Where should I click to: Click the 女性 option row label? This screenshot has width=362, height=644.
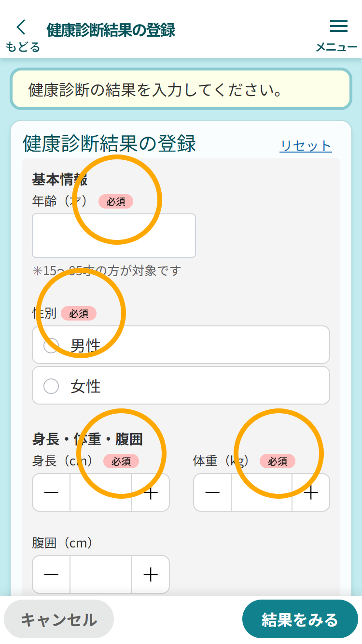[86, 386]
